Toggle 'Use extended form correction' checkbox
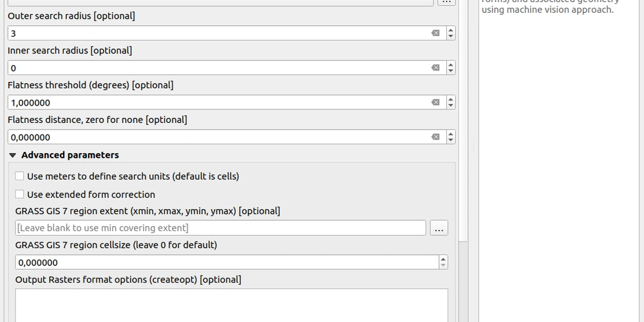 click(20, 194)
